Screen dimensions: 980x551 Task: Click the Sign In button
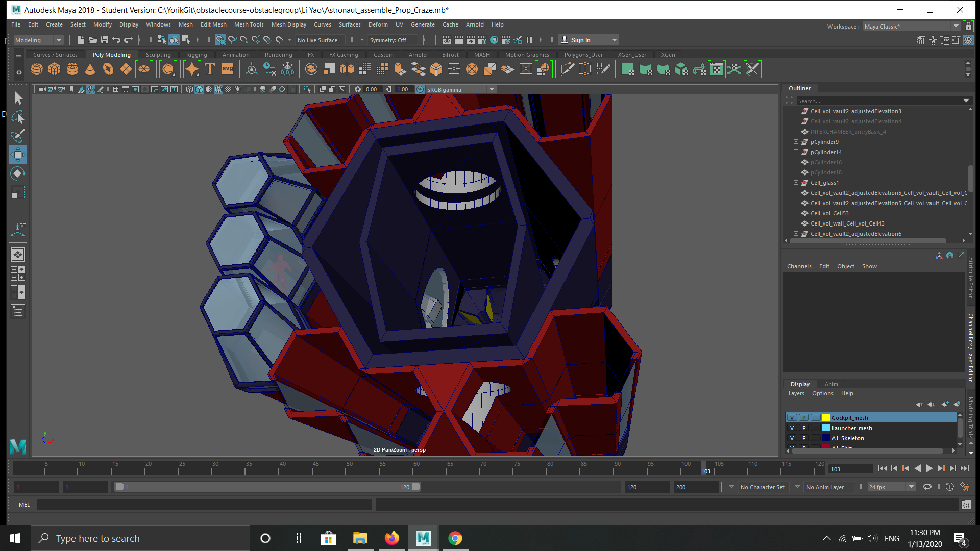[x=581, y=40]
